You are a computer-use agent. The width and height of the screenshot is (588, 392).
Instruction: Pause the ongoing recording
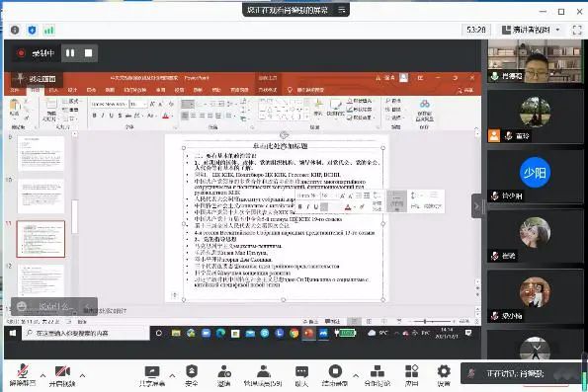(x=70, y=53)
